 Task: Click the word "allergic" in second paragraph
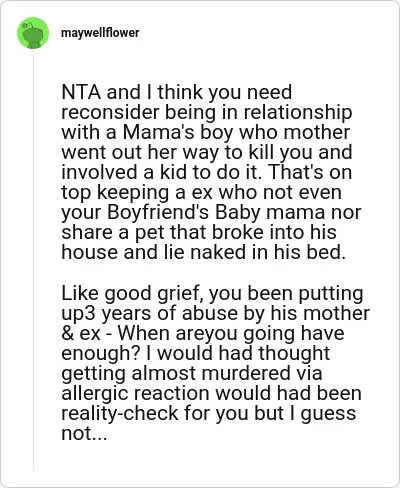point(95,393)
